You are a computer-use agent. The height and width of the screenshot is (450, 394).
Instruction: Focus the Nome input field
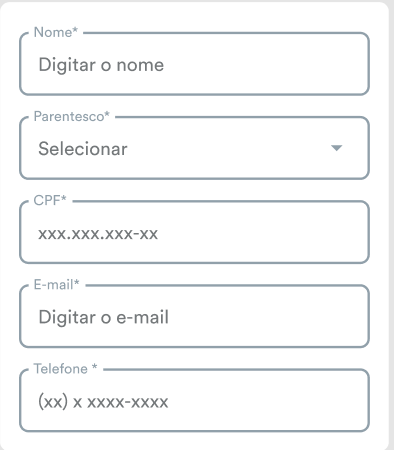pos(194,64)
